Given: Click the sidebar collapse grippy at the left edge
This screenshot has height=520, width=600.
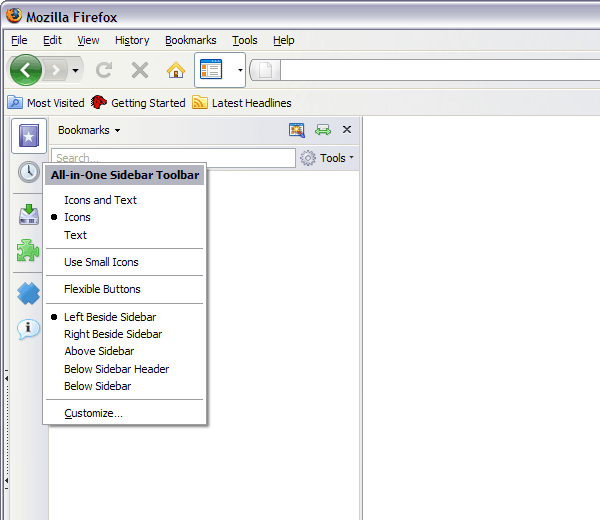Looking at the screenshot, I should [x=7, y=429].
